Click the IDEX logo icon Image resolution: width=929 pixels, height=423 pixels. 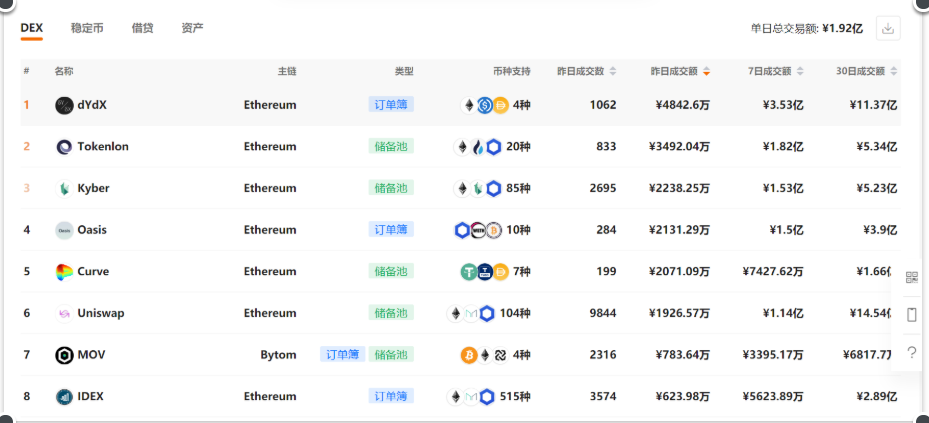coord(64,396)
